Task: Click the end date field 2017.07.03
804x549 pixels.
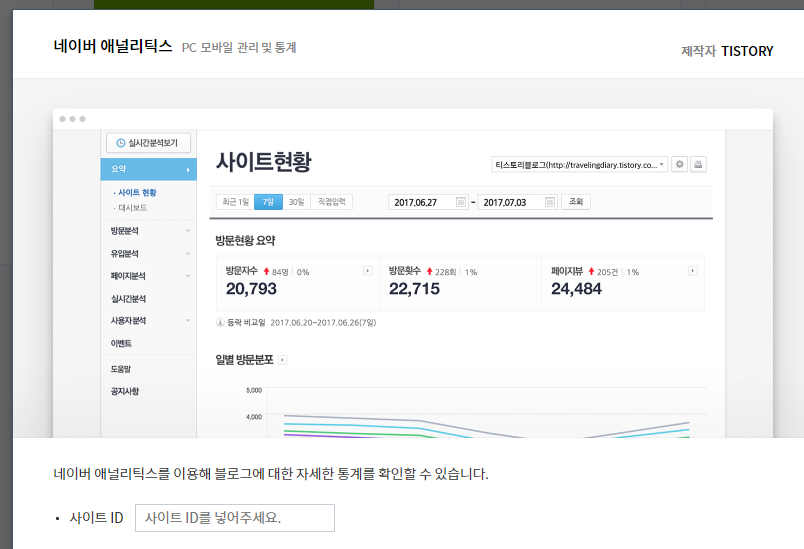Action: tap(517, 202)
